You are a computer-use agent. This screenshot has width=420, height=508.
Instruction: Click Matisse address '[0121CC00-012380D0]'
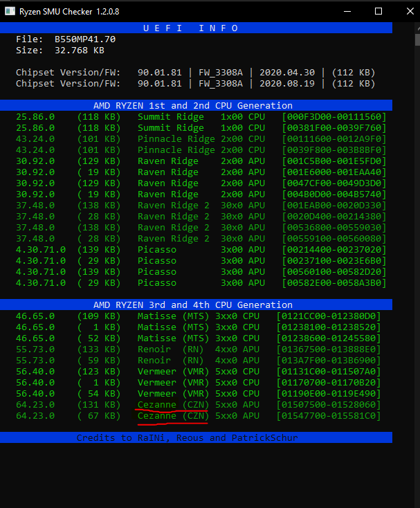pyautogui.click(x=329, y=316)
